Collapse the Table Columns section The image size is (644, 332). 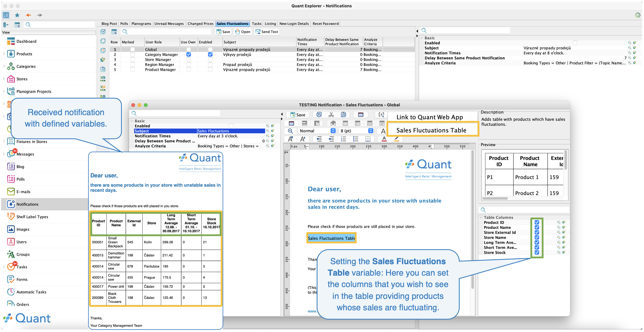[x=481, y=217]
